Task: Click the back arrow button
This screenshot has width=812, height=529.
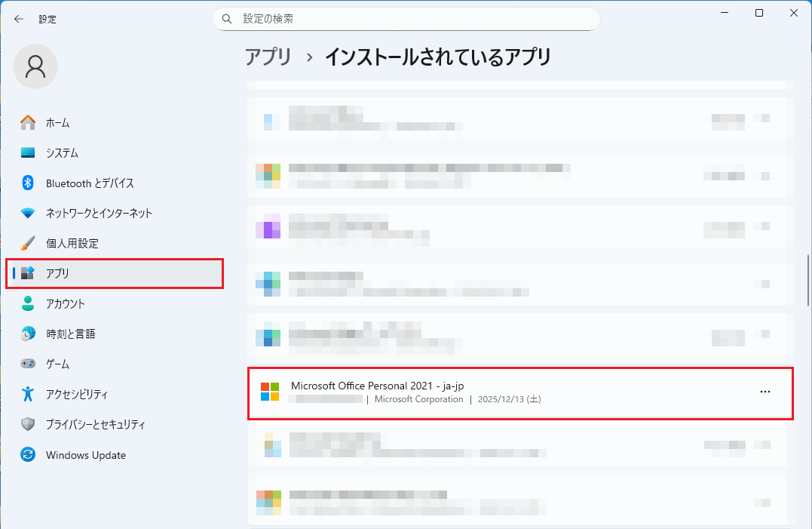Action: [19, 19]
